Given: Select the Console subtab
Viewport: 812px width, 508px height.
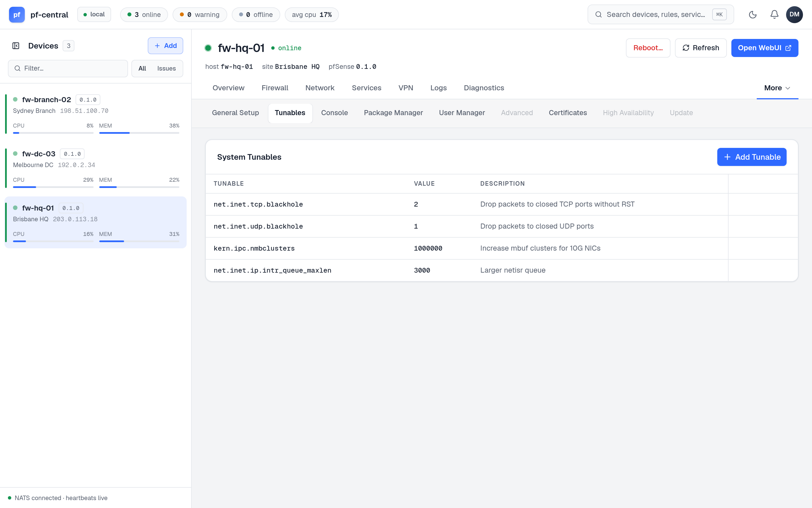Looking at the screenshot, I should 334,113.
